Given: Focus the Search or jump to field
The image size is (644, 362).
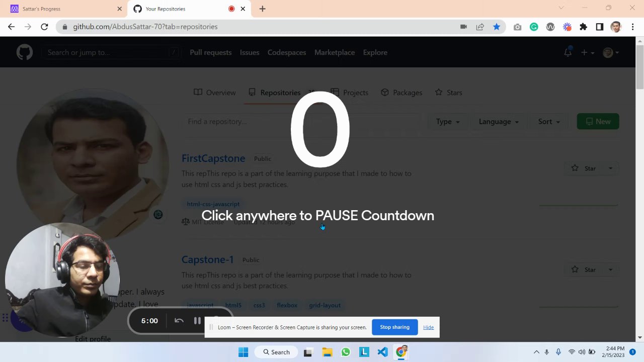Looking at the screenshot, I should (111, 52).
